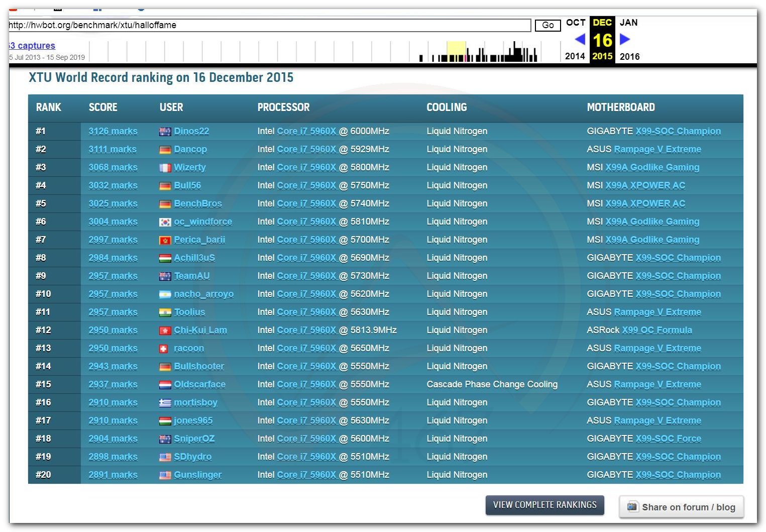Click the URL input field
This screenshot has height=532, width=766.
270,25
